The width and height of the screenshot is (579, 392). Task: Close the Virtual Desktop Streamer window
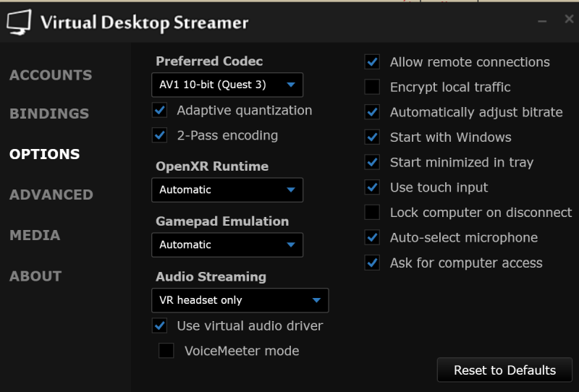569,20
